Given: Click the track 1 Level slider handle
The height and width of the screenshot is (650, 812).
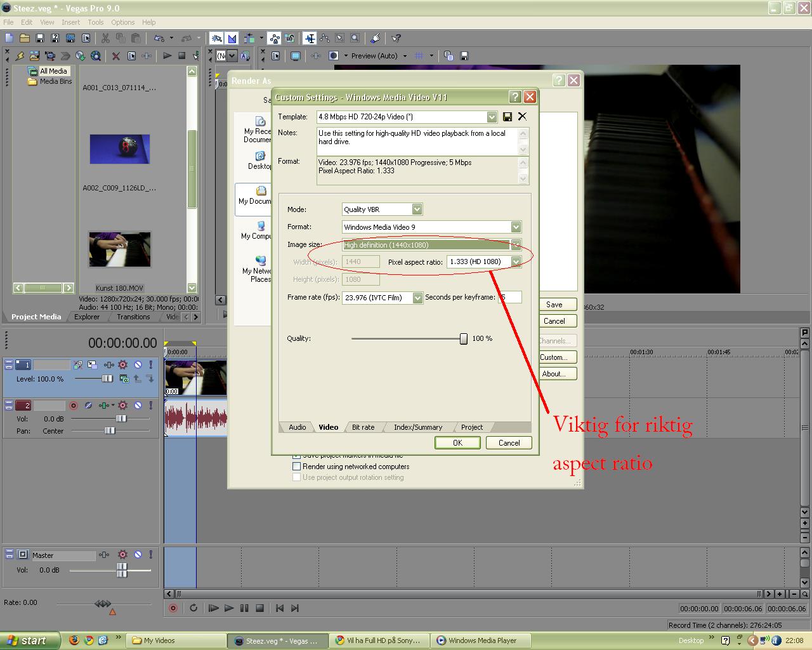Looking at the screenshot, I should 107,379.
